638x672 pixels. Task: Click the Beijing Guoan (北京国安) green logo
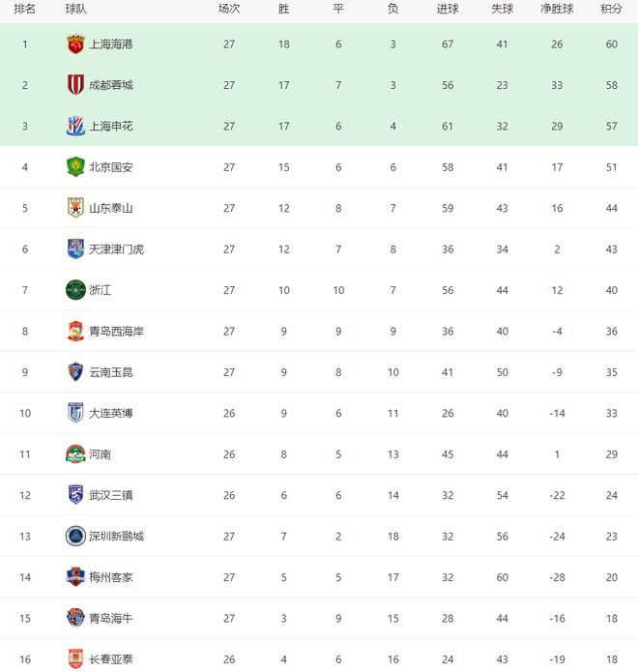[75, 167]
